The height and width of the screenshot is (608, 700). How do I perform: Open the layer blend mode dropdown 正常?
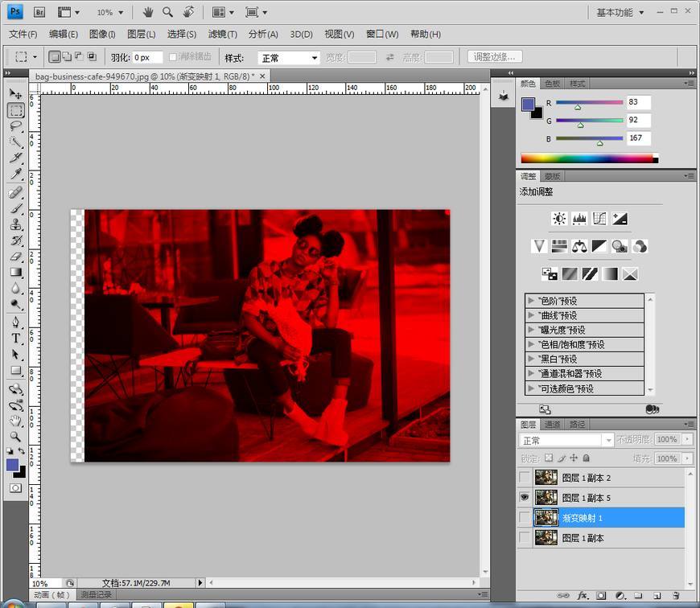point(567,440)
